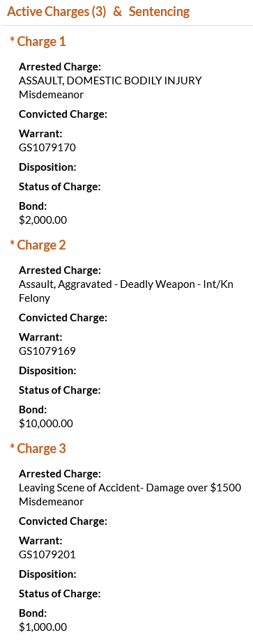Click Misdemeanor classification under Charge 1

52,95
